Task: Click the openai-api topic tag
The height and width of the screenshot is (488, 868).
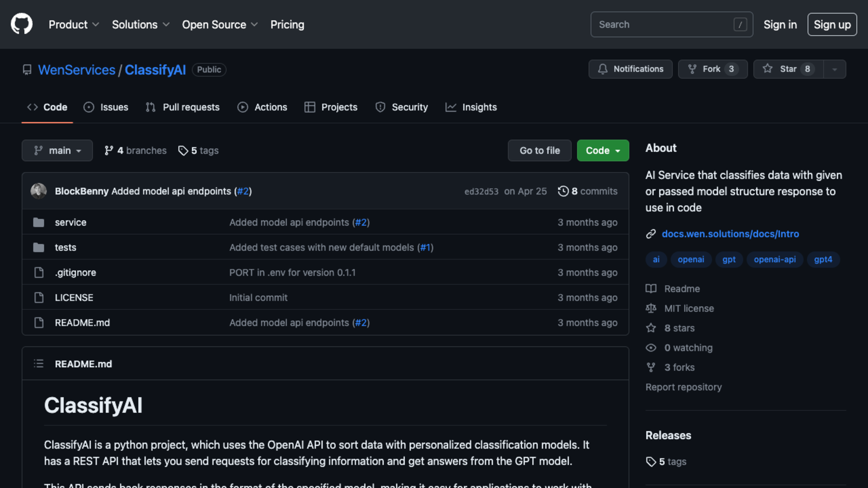Action: (x=775, y=259)
